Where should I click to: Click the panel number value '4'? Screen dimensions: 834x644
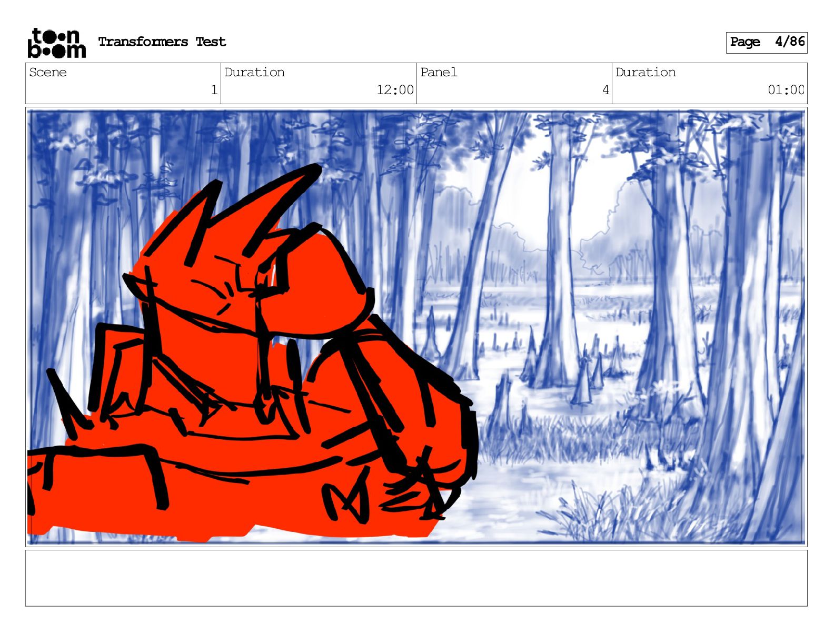tap(605, 90)
